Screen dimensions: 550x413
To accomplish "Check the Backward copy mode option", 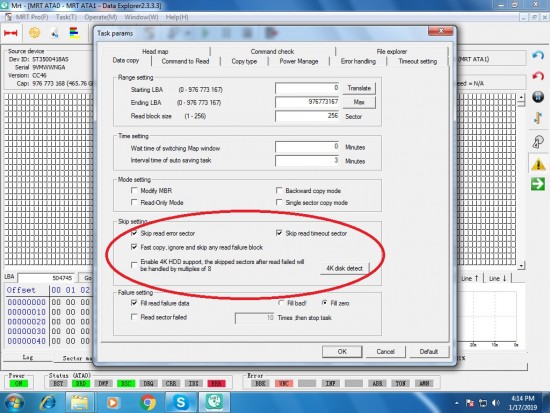I will pyautogui.click(x=279, y=191).
